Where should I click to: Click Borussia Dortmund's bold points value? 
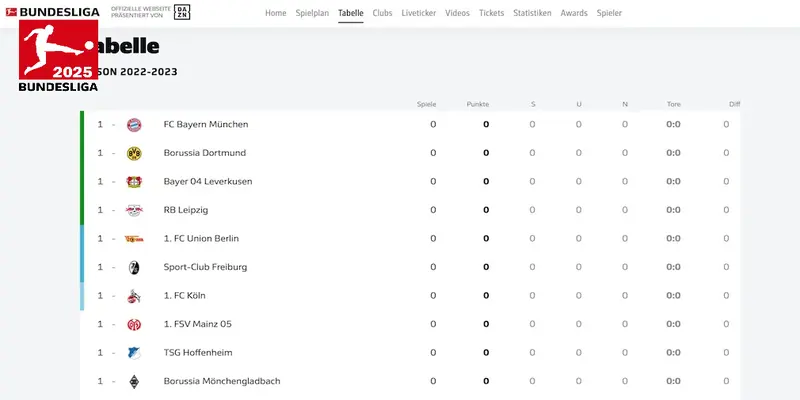(x=486, y=153)
